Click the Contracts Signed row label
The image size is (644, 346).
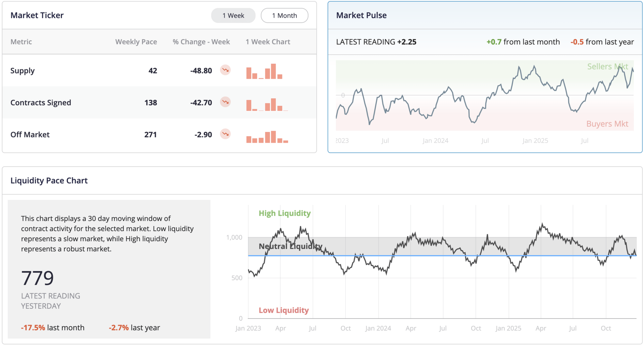41,102
